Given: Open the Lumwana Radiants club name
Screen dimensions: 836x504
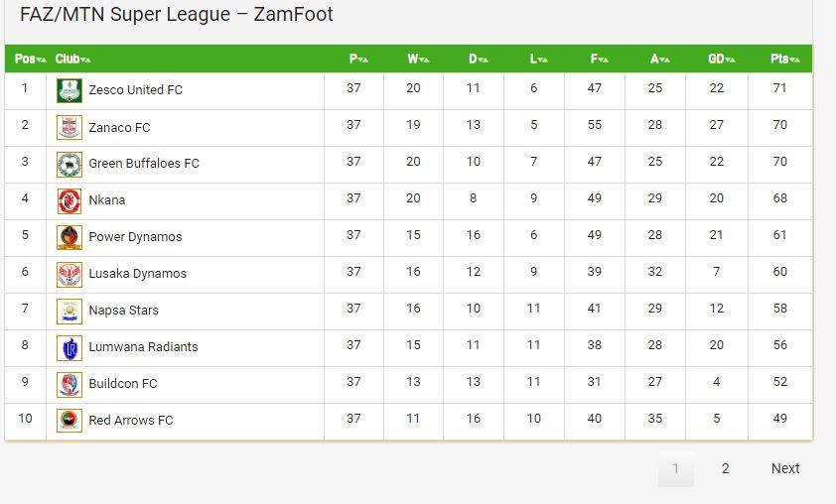Looking at the screenshot, I should (x=143, y=347).
